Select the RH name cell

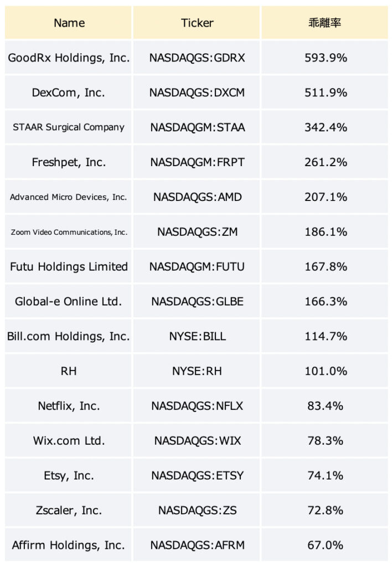(x=68, y=370)
